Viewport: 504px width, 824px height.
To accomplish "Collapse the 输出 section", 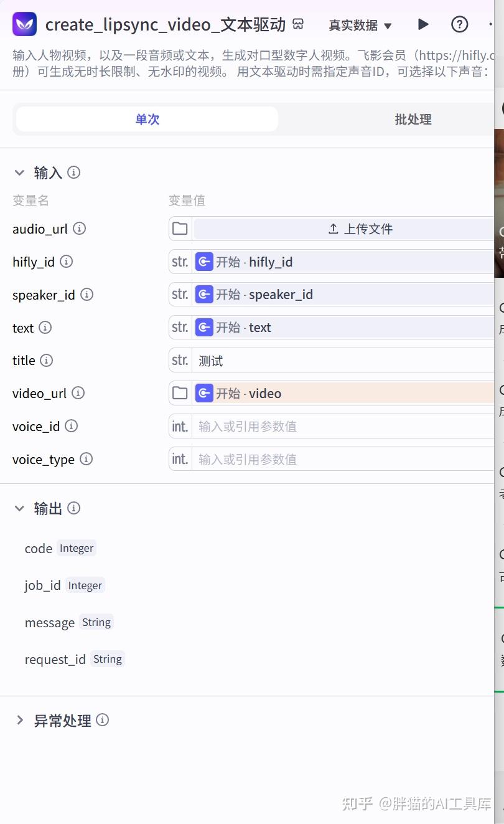I will 19,508.
